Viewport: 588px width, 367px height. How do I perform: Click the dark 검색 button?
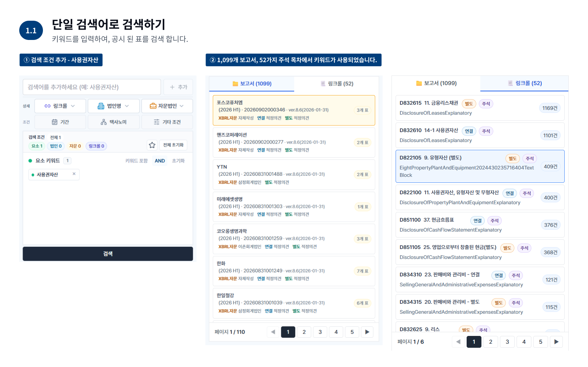point(108,254)
